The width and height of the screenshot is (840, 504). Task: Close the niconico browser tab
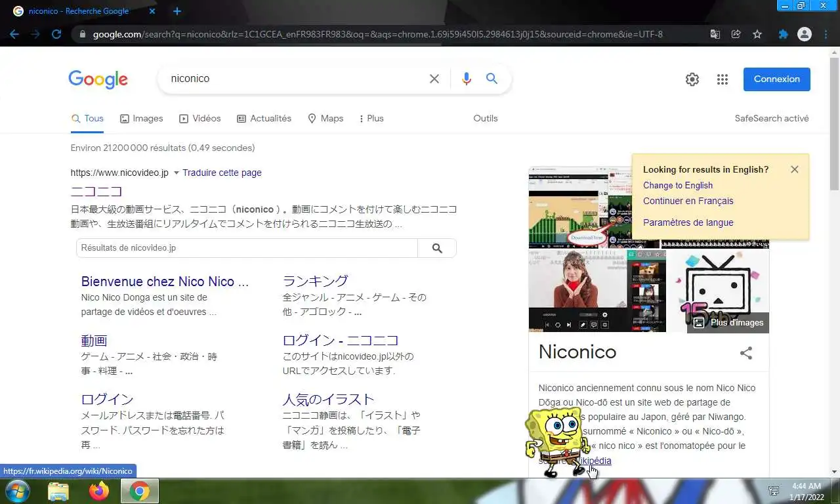pyautogui.click(x=152, y=11)
